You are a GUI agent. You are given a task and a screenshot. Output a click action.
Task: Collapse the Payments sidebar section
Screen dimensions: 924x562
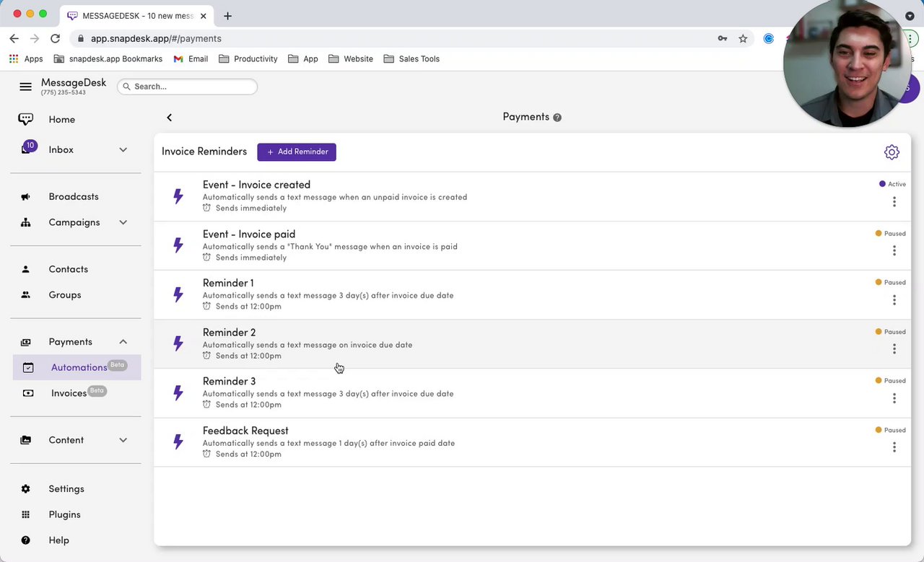tap(123, 342)
